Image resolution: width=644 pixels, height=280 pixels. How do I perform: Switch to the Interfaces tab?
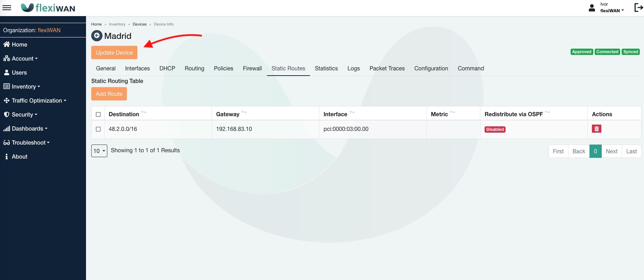click(x=137, y=69)
